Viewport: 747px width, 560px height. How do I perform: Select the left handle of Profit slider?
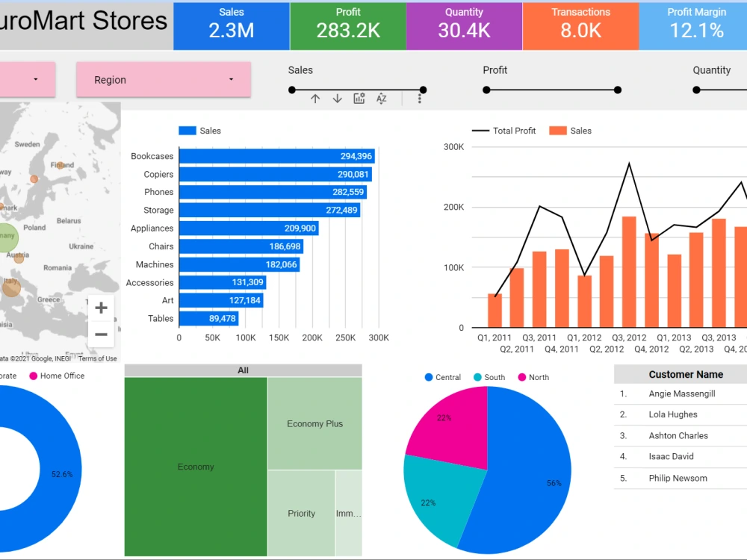coord(486,90)
